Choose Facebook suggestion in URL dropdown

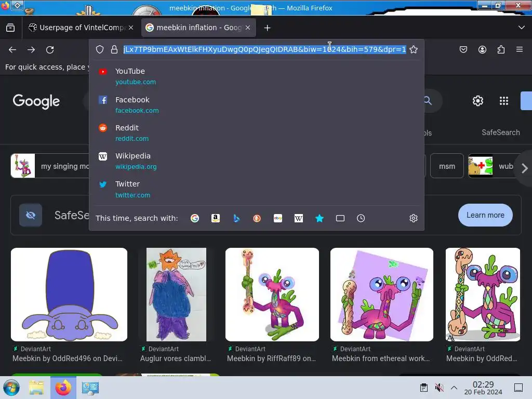(257, 105)
